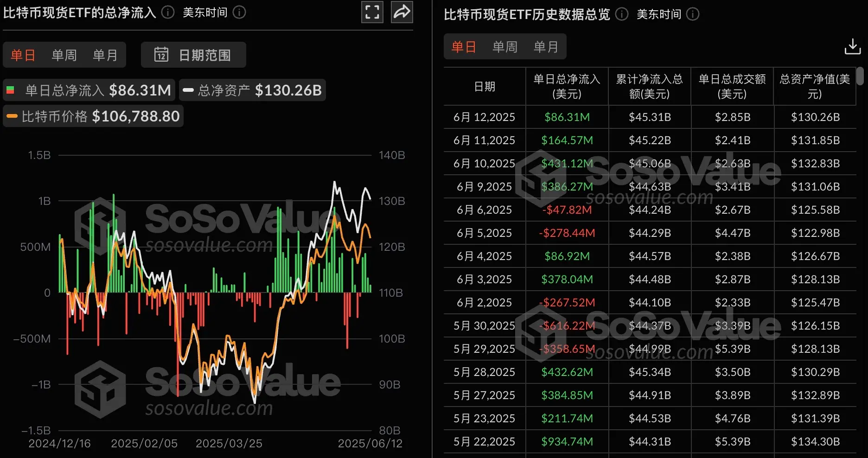The image size is (868, 458).
Task: Click the white 总净资产 legend swatch
Action: pyautogui.click(x=188, y=90)
